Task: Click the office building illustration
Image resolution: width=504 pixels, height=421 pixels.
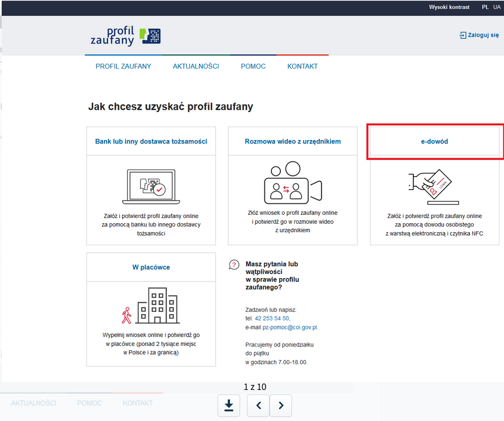Action: pyautogui.click(x=158, y=305)
